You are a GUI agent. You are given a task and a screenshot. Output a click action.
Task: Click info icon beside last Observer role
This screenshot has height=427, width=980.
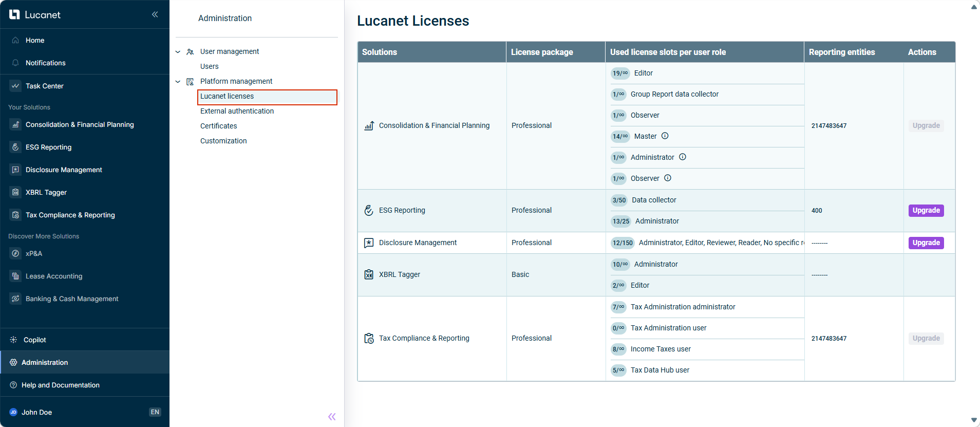(x=668, y=178)
